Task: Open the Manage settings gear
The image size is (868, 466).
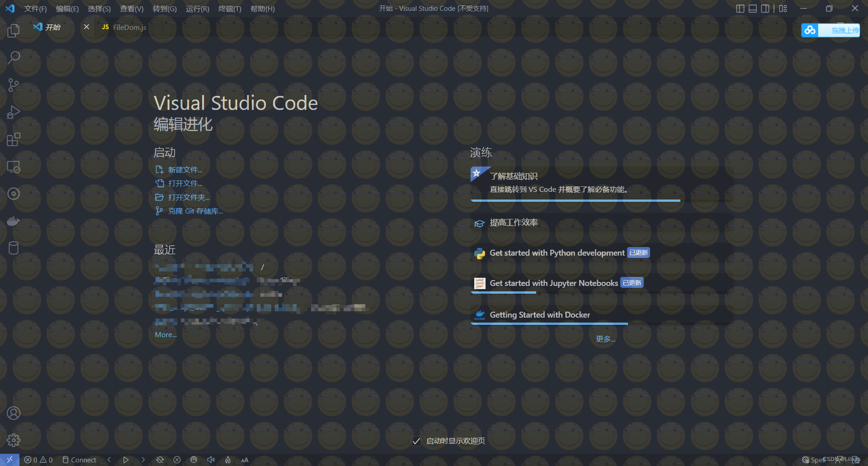Action: pyautogui.click(x=14, y=440)
